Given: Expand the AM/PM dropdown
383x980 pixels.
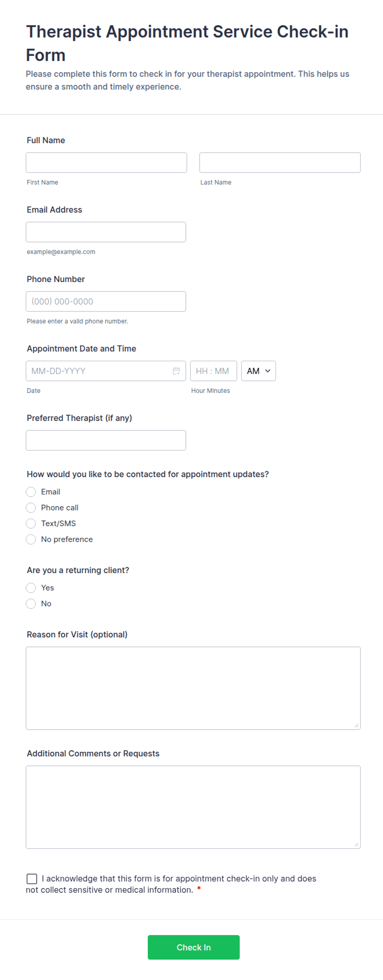Looking at the screenshot, I should (258, 371).
